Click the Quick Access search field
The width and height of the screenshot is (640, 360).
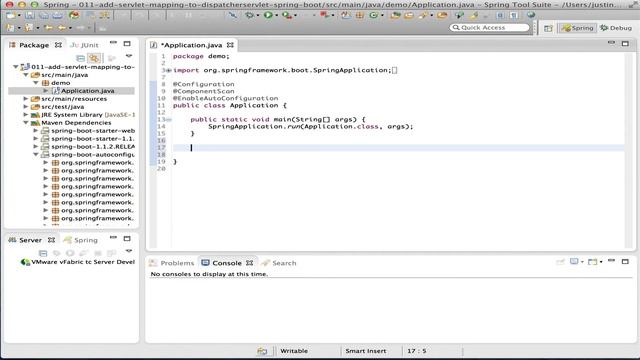[x=490, y=27]
